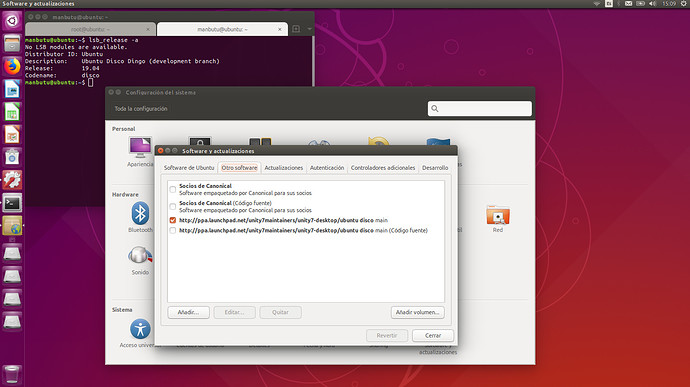
Task: Click the search magnifier in System Settings
Action: point(435,109)
